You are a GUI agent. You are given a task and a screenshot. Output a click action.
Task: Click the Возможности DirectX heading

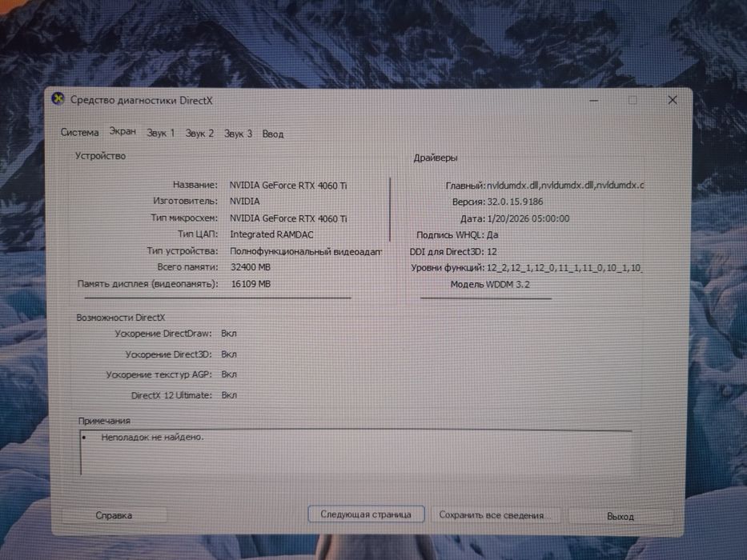pos(121,318)
